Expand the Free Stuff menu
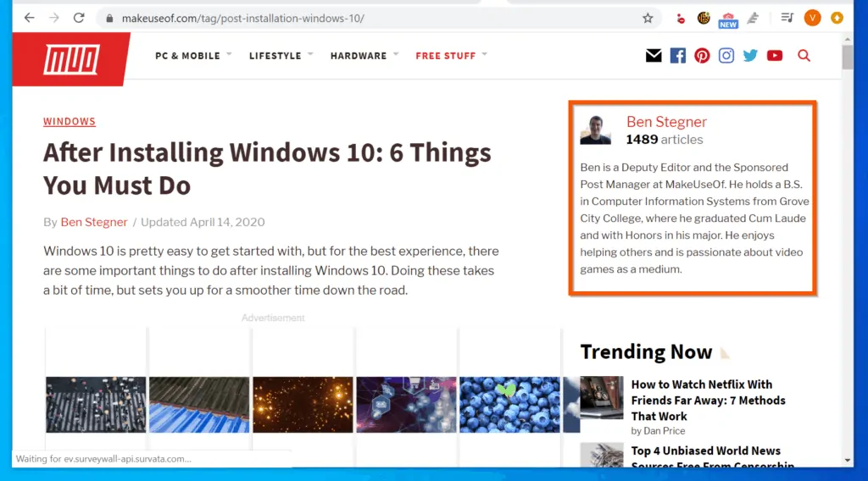 point(451,56)
